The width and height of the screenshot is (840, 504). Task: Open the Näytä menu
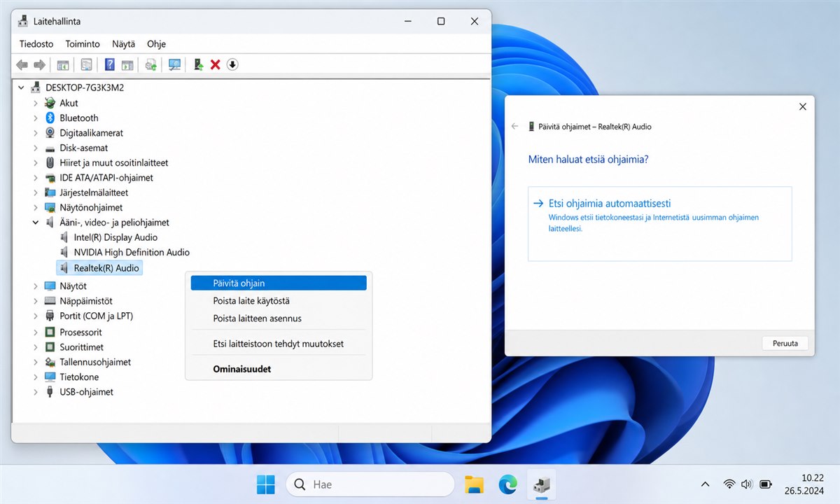point(124,43)
